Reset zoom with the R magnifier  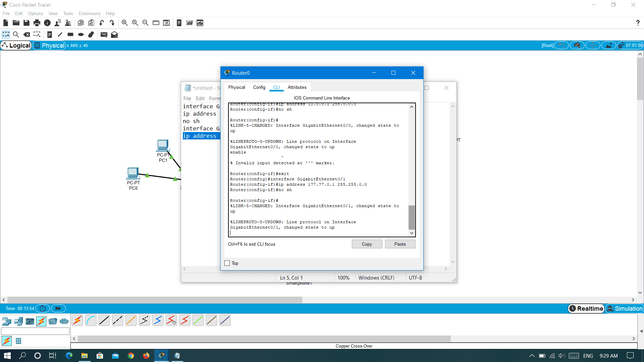coord(135,23)
